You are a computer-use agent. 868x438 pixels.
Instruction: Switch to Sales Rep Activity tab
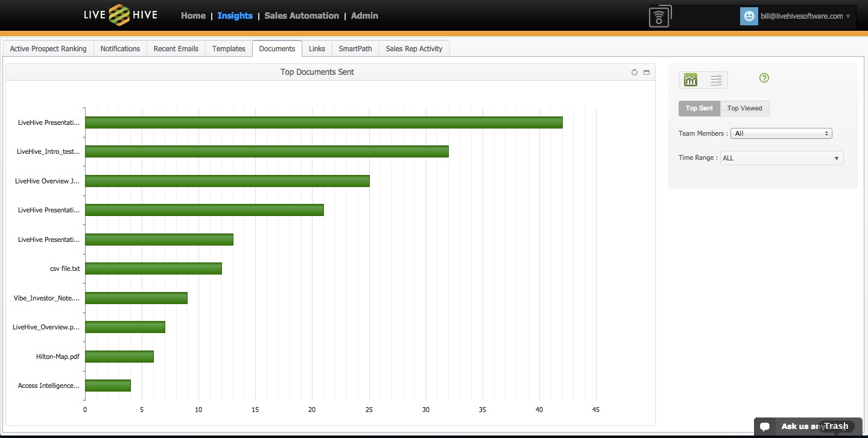point(414,49)
